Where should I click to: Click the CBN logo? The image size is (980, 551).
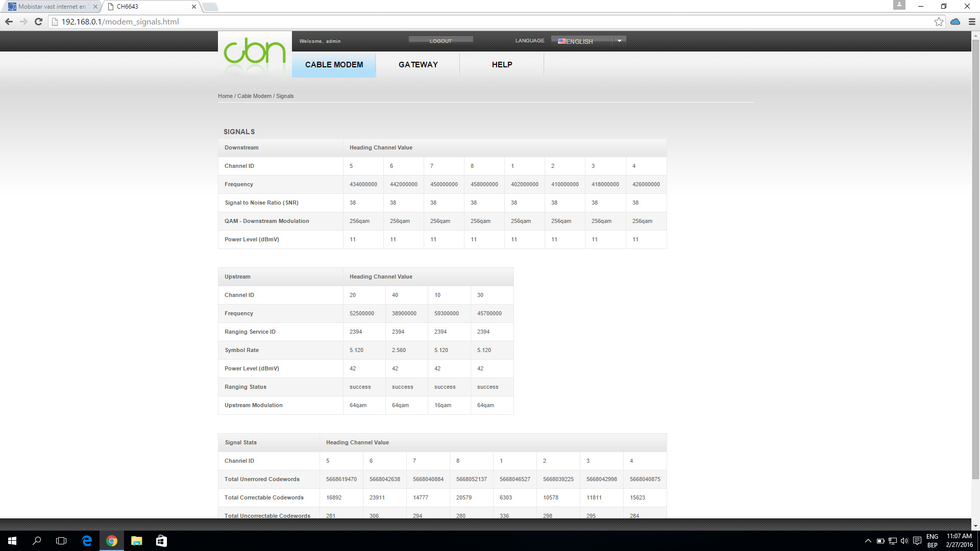[x=254, y=52]
